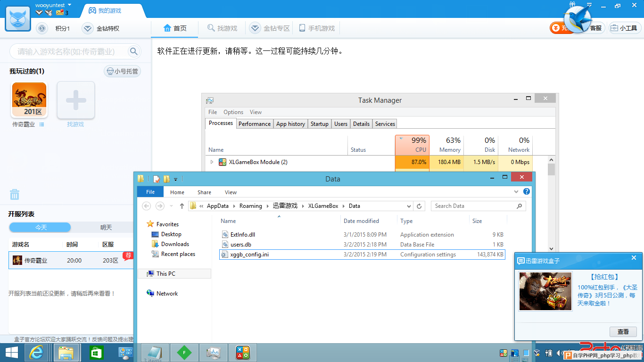This screenshot has width=644, height=362.
Task: Open Task Manager View menu
Action: coord(256,112)
